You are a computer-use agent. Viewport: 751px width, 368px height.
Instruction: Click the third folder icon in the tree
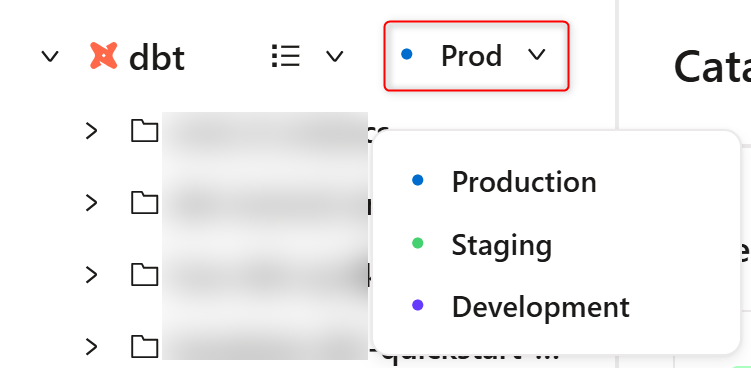145,275
